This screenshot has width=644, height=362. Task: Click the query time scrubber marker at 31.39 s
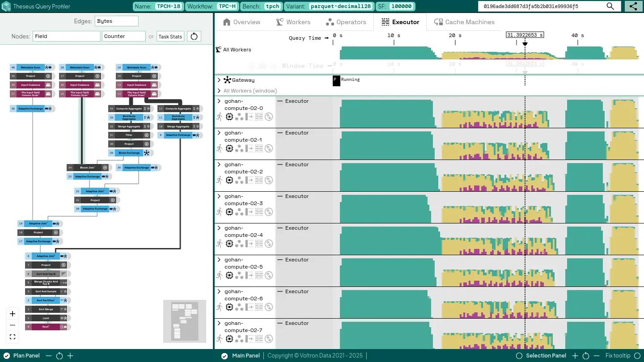pos(525,43)
